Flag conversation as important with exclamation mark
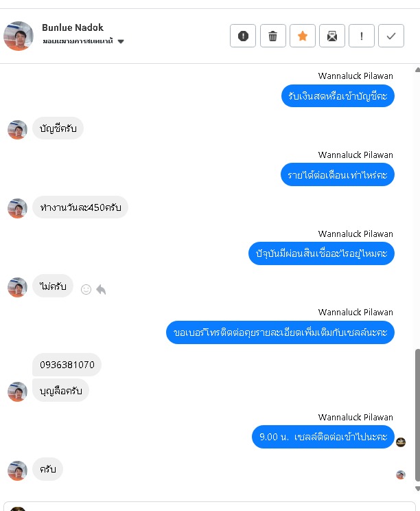Image resolution: width=420 pixels, height=511 pixels. 362,36
